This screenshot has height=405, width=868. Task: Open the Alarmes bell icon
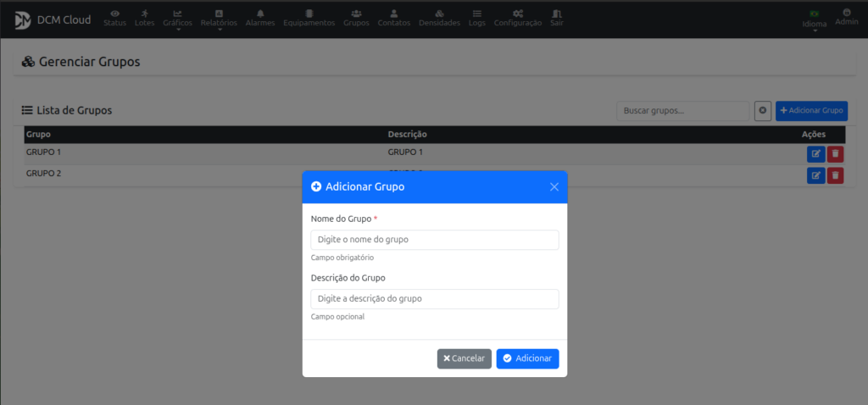click(x=259, y=14)
